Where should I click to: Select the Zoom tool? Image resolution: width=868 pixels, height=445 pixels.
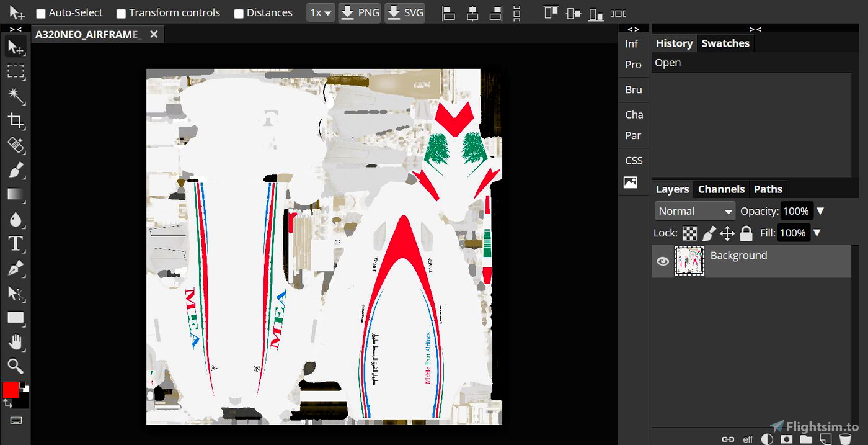click(16, 366)
